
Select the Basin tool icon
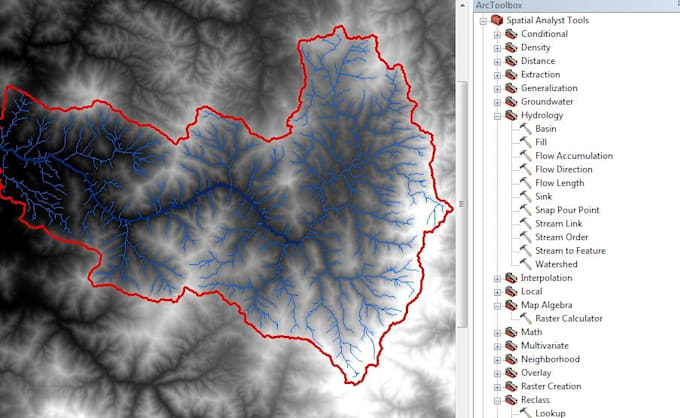526,128
